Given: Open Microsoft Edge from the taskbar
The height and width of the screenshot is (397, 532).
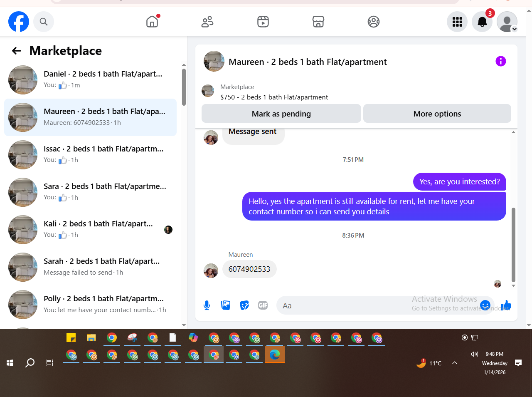Looking at the screenshot, I should pyautogui.click(x=275, y=355).
